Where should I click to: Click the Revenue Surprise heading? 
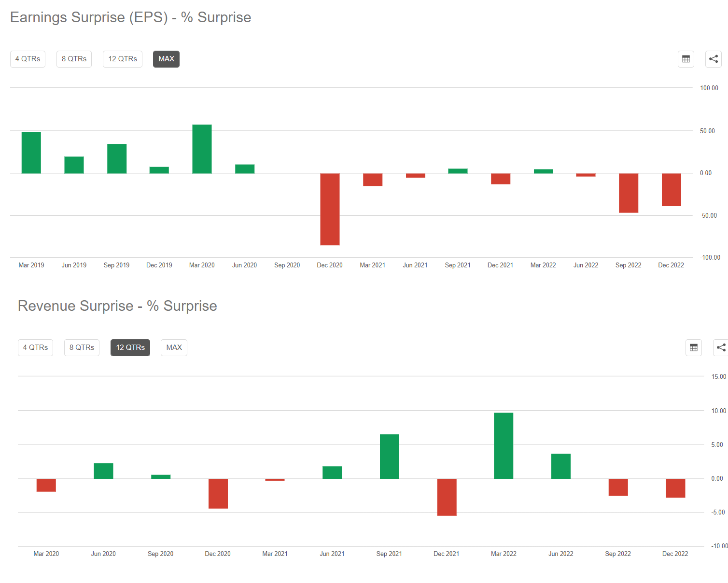point(117,305)
